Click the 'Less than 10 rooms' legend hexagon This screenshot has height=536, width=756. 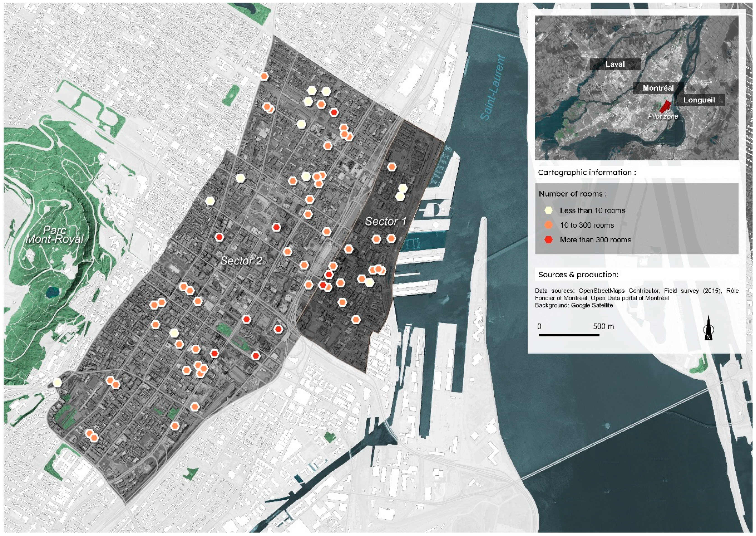pos(549,210)
